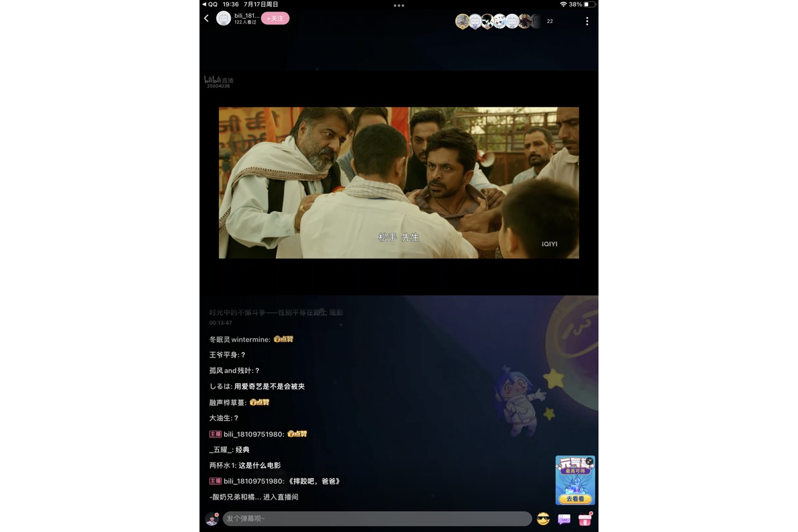Screen dimensions: 798x532
Task: Select username 冬眠灵 wintermine in chat
Action: tap(240, 339)
